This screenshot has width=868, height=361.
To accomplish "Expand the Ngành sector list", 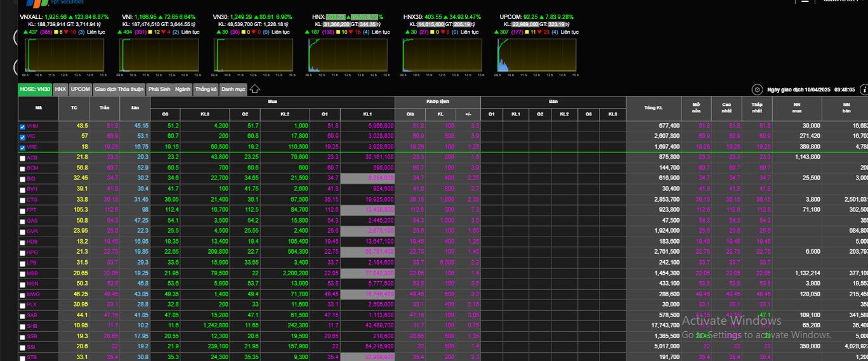I will pos(183,89).
